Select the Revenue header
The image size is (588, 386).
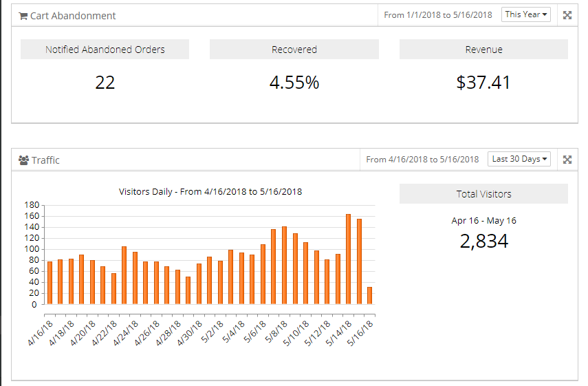(483, 50)
